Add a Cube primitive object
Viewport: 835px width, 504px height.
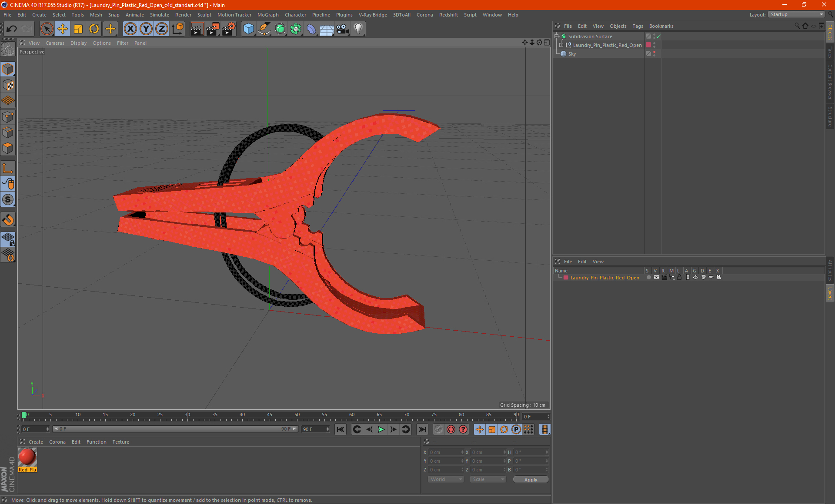248,29
